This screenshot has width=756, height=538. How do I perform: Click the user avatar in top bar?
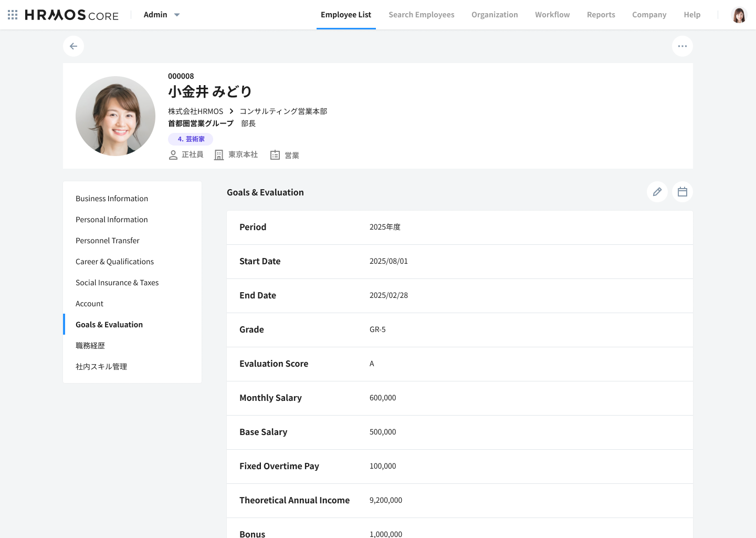(739, 15)
